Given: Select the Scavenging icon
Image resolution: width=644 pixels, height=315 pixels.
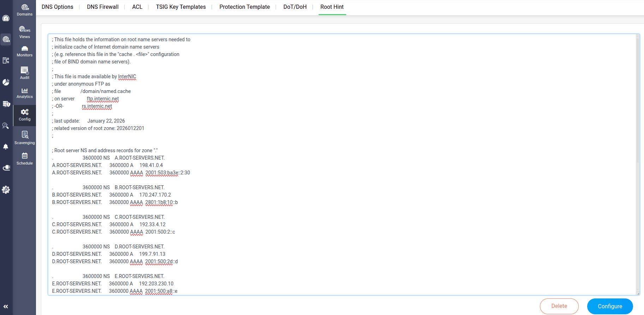Looking at the screenshot, I should (24, 138).
